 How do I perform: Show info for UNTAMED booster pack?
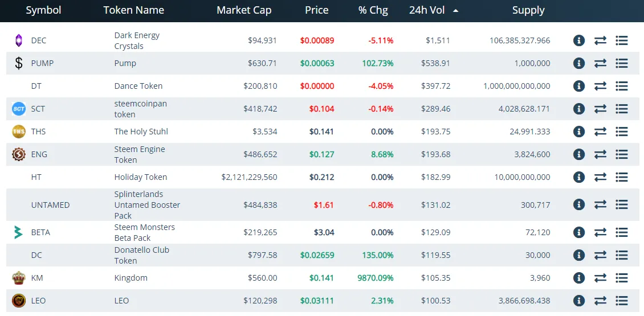click(579, 204)
